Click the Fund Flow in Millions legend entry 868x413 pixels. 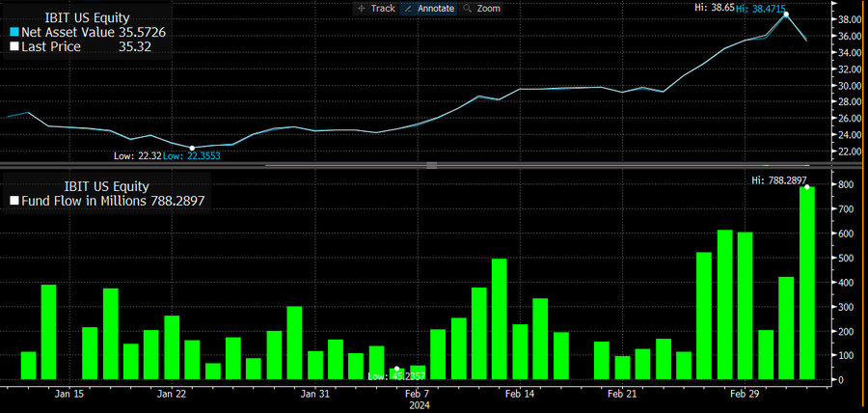pyautogui.click(x=107, y=201)
